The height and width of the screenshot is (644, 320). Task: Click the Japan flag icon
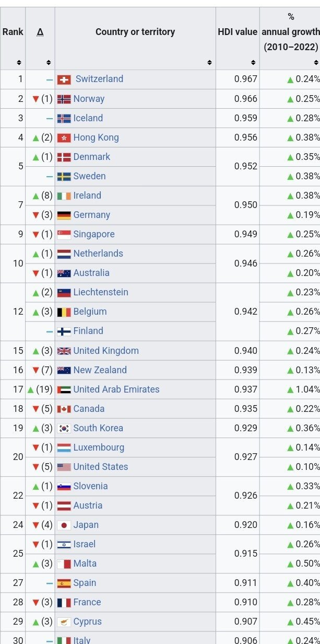tap(64, 525)
